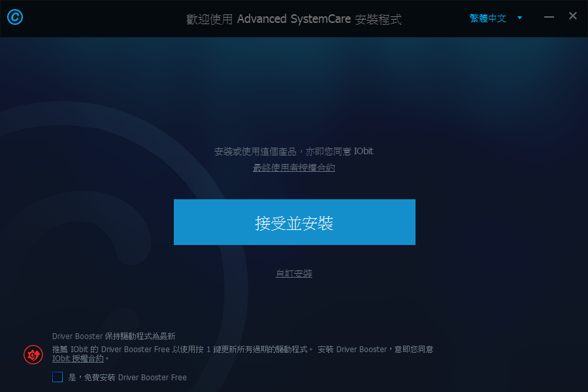Click the 歡迎使用 Advanced SystemCare 安裝程式 title
This screenshot has height=392, width=588.
point(293,19)
